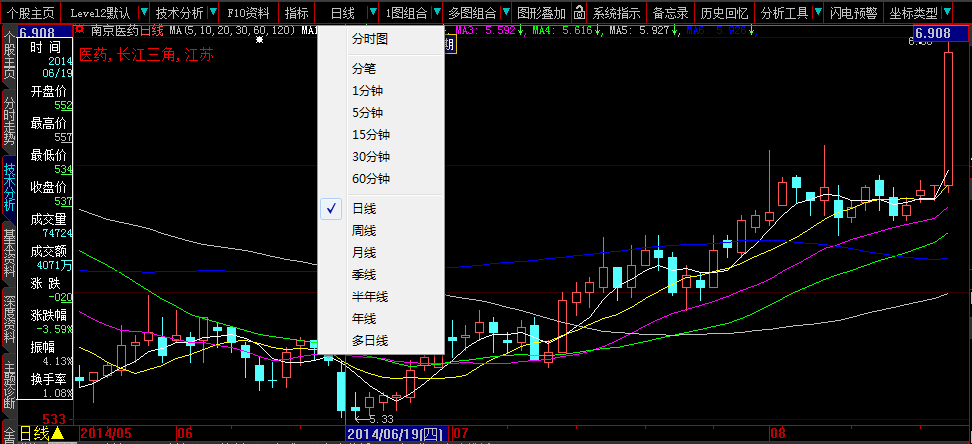The image size is (972, 444).
Task: Open 系统指示 from the toolbar
Action: pyautogui.click(x=616, y=12)
